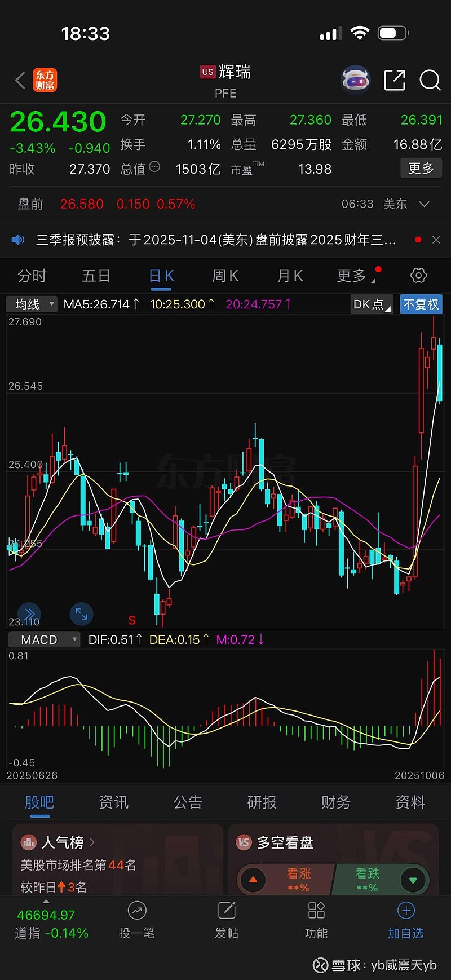Image resolution: width=451 pixels, height=980 pixels.
Task: Tap 加自选 plus icon
Action: pyautogui.click(x=406, y=910)
